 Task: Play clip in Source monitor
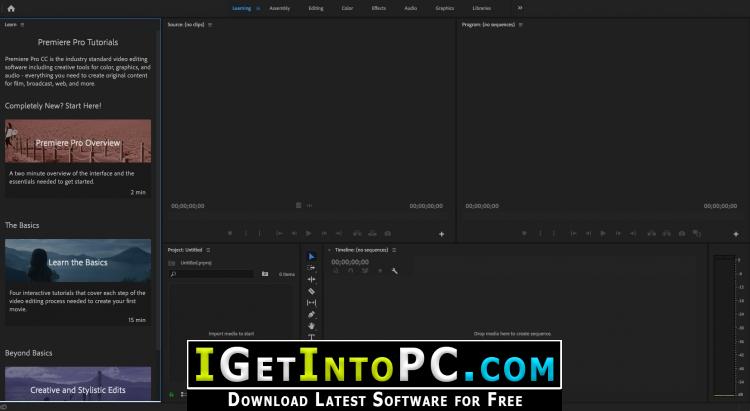point(309,233)
